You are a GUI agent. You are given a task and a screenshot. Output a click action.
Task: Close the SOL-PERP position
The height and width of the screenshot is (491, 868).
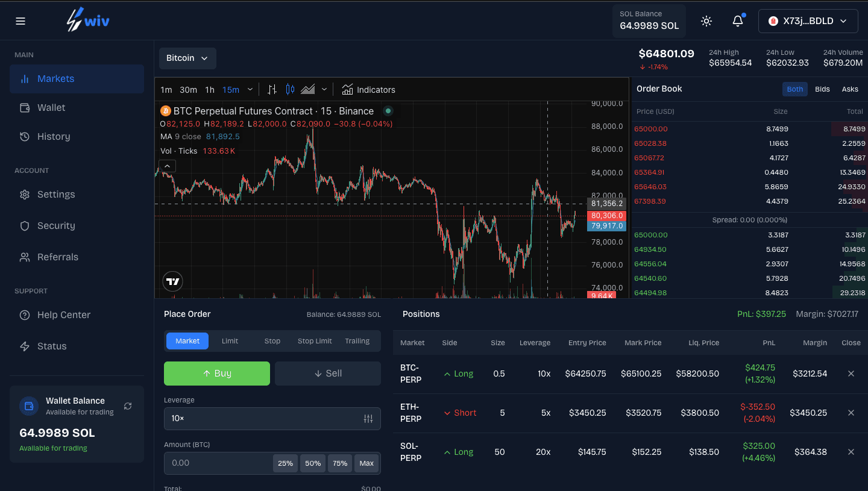pyautogui.click(x=851, y=452)
